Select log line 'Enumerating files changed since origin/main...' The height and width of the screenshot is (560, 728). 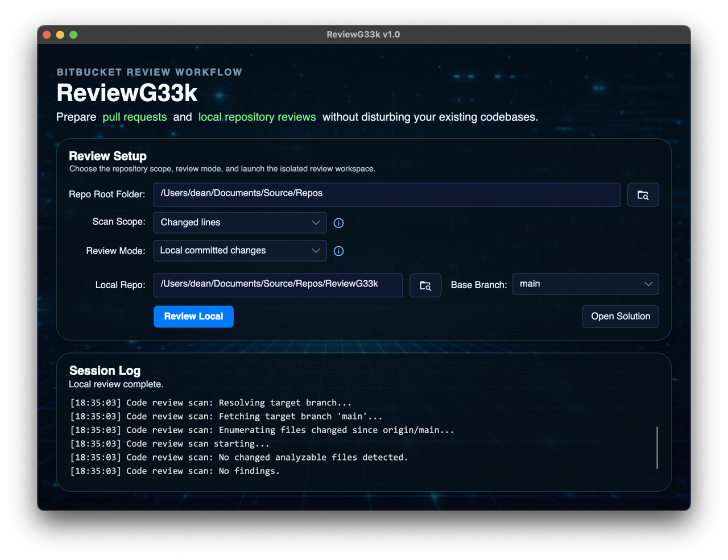pos(262,430)
